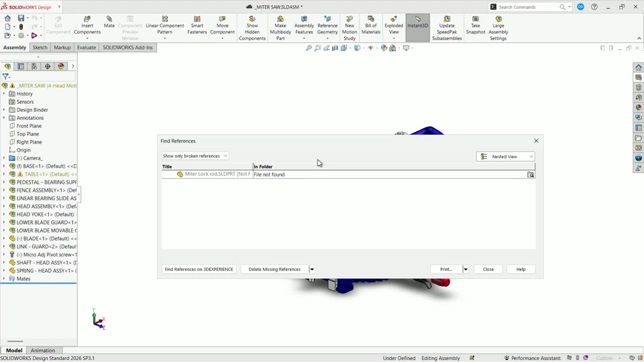Open SOLIDWORKS Resources in task pane
The height and width of the screenshot is (362, 644).
click(638, 67)
